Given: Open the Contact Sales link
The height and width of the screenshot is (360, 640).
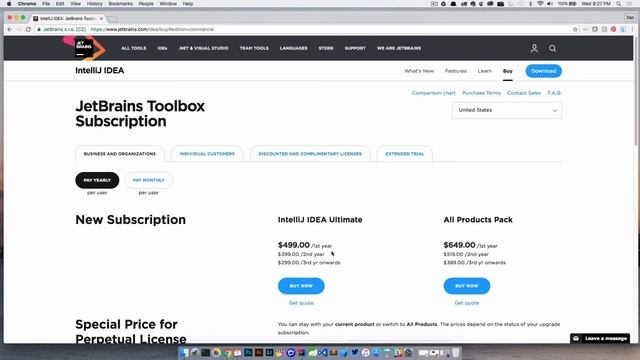Looking at the screenshot, I should point(524,93).
